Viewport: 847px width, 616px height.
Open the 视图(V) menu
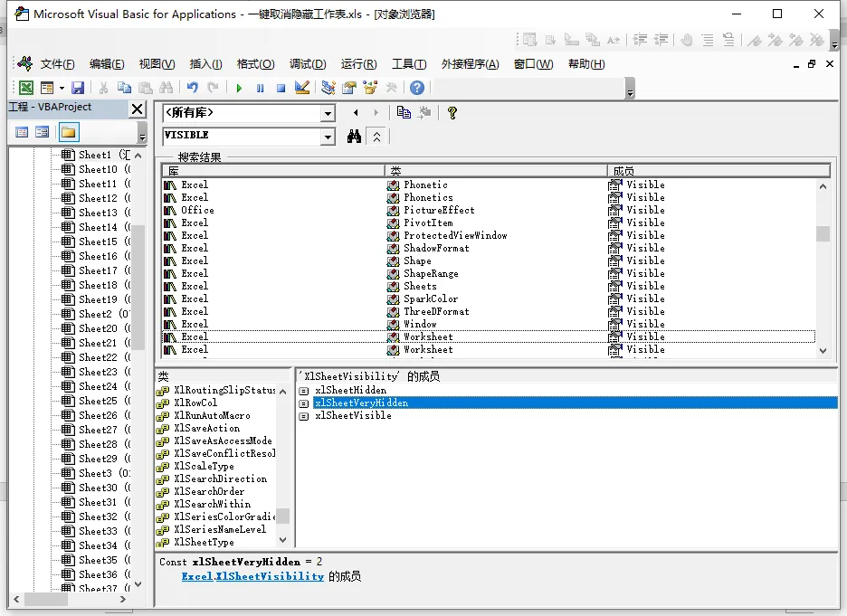(157, 64)
